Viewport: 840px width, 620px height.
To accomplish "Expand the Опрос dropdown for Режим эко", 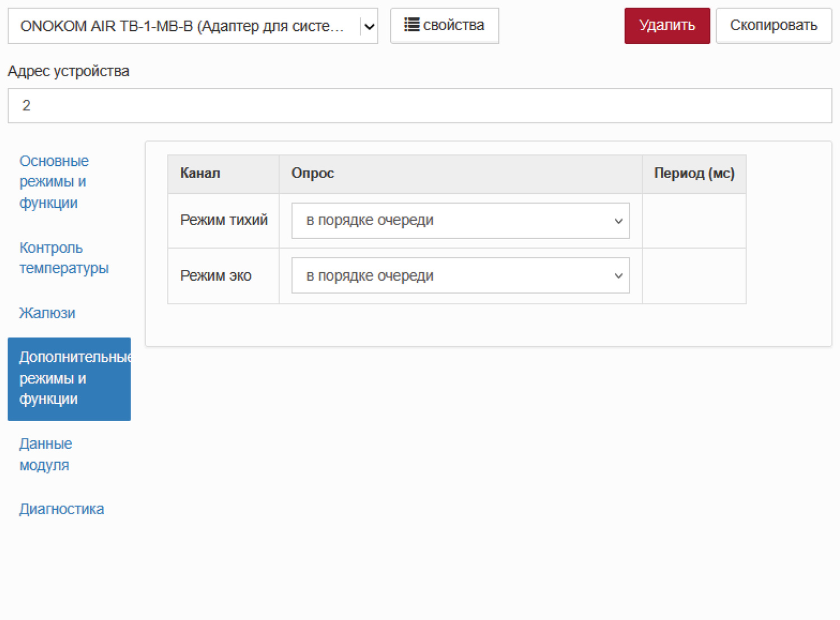I will click(x=460, y=276).
